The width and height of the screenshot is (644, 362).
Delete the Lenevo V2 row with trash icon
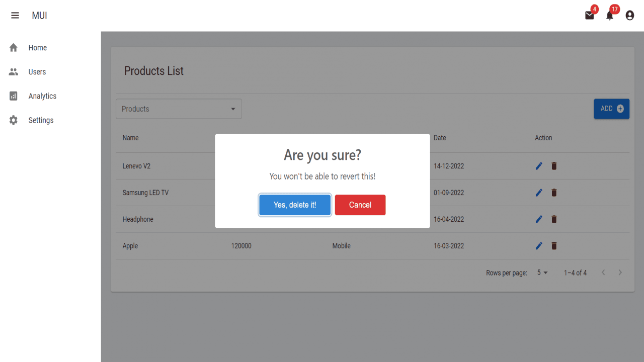pos(554,166)
